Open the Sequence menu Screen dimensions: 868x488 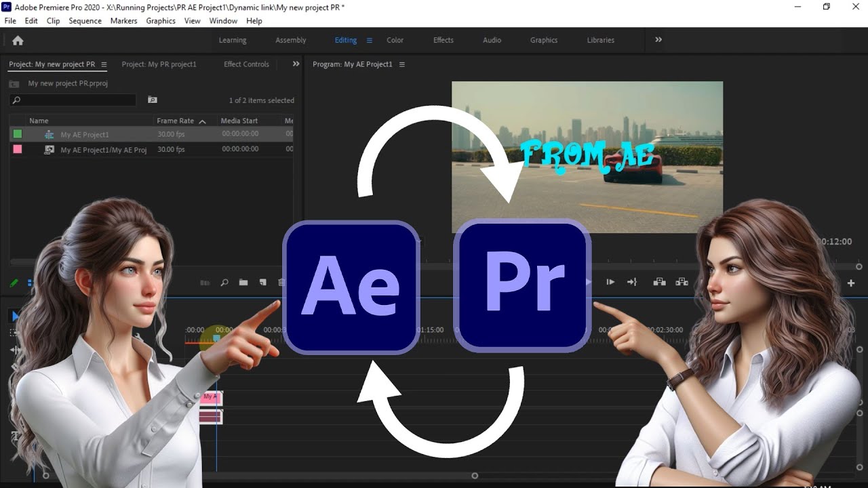[85, 21]
